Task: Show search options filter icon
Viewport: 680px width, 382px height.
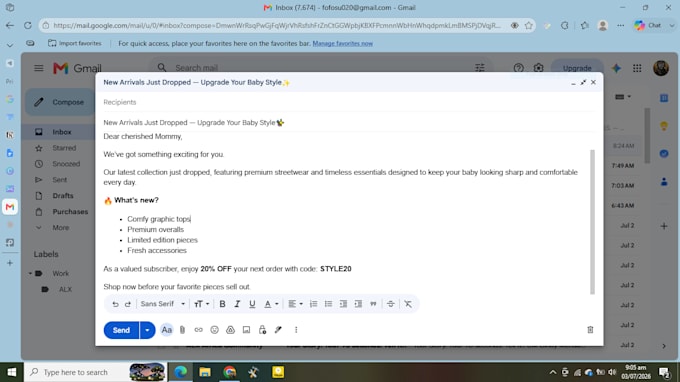Action: 480,68
